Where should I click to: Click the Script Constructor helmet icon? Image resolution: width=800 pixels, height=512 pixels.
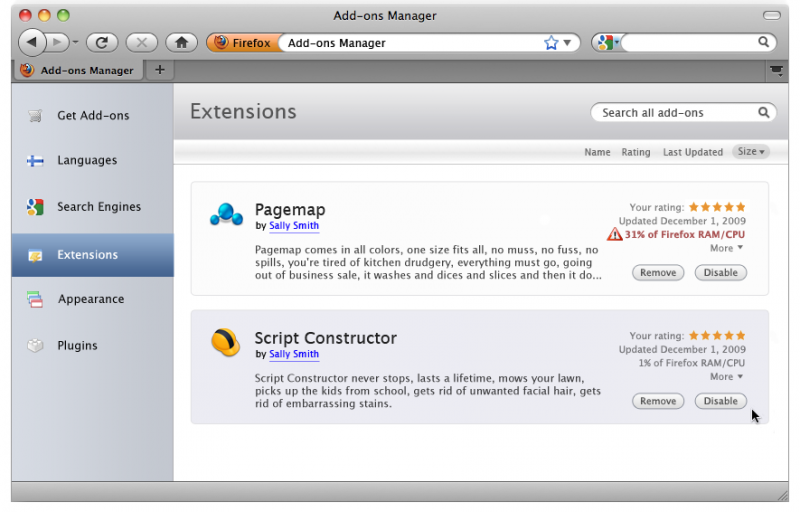click(225, 343)
